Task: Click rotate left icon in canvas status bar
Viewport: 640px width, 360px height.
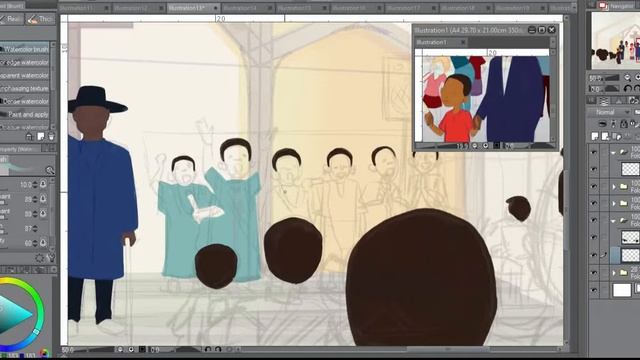Action: point(208,350)
